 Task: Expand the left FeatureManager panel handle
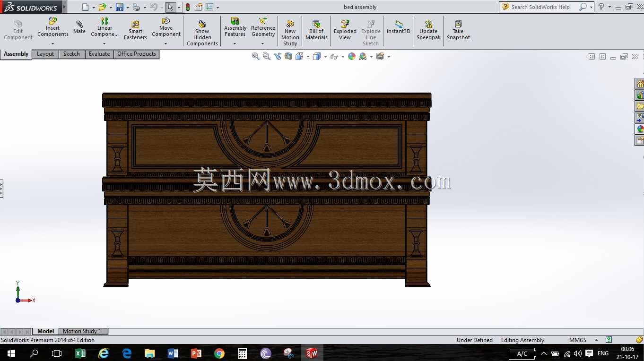pyautogui.click(x=1, y=189)
